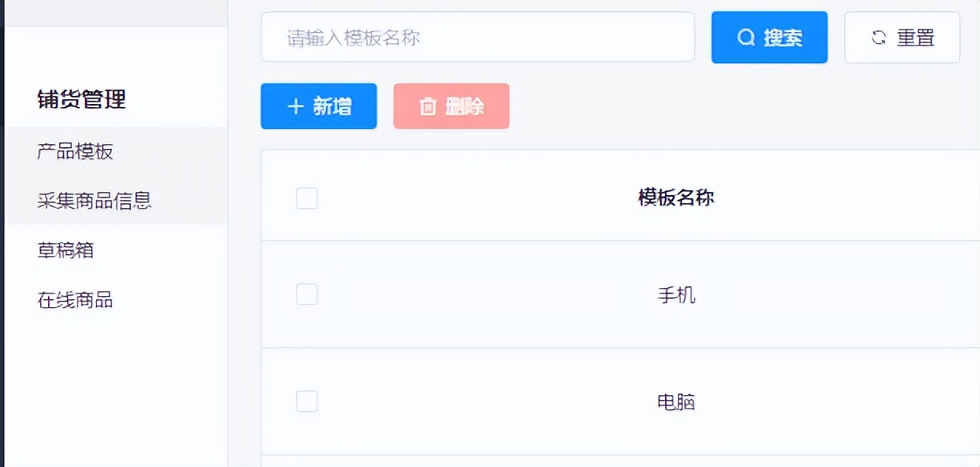Click the 模板名称 column header

coord(678,198)
